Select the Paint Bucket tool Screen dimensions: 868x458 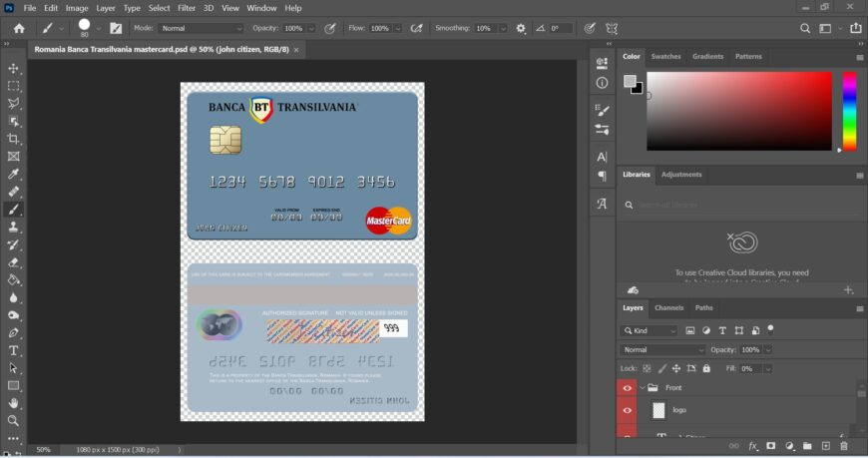13,279
